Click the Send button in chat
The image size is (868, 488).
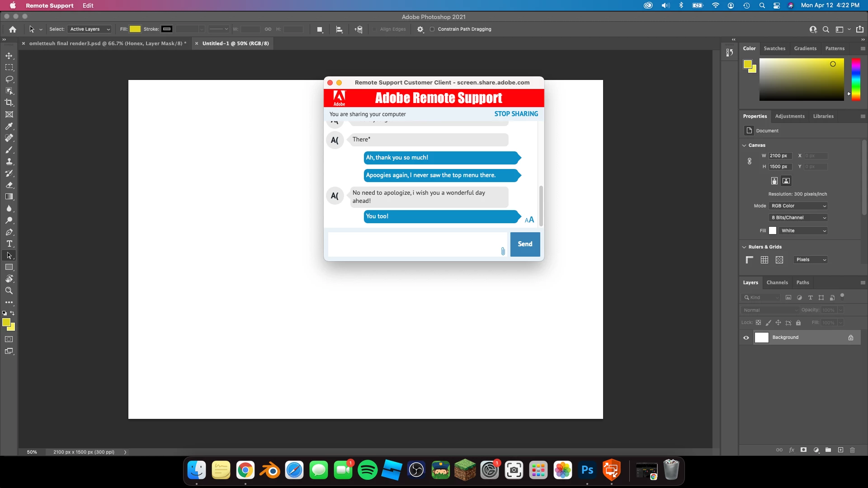pos(525,244)
